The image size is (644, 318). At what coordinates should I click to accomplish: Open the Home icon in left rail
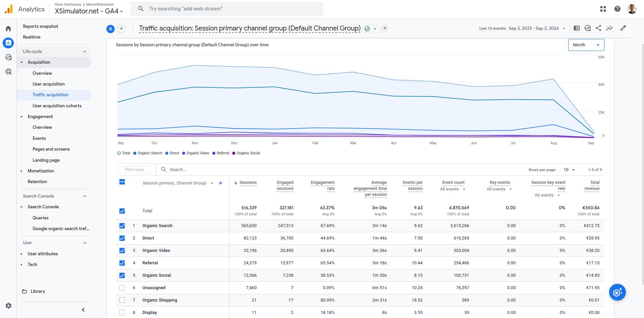tap(8, 29)
